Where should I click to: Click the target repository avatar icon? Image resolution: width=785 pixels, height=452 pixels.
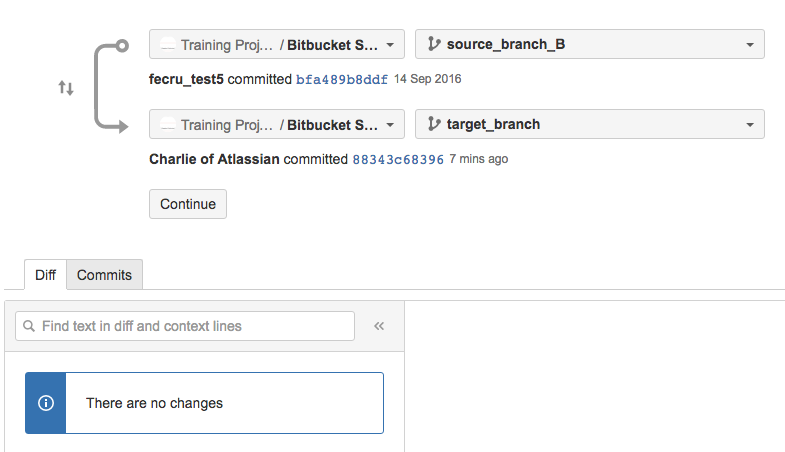[169, 125]
